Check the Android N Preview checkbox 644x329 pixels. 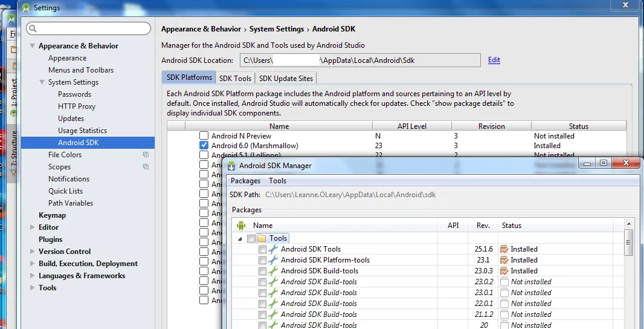[x=204, y=135]
